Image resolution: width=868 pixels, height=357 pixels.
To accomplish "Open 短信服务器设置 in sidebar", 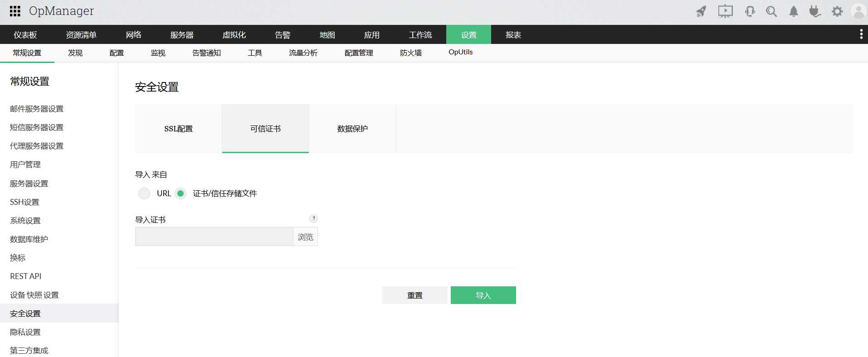I will (x=37, y=127).
